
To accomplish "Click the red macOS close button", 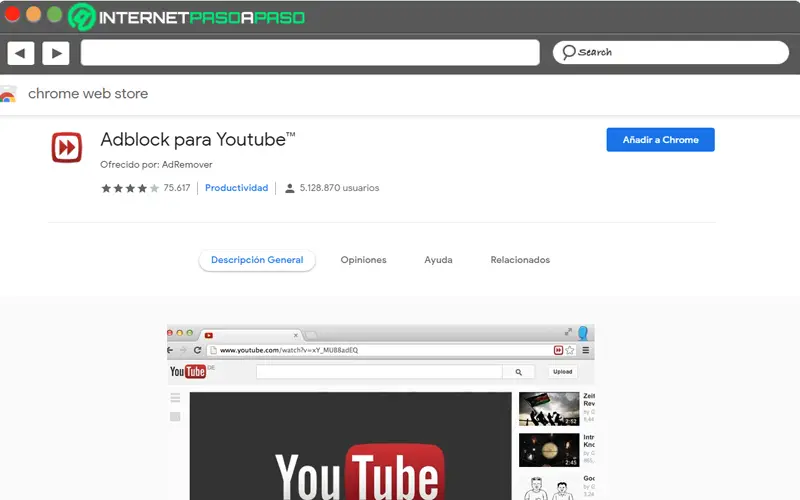I will tap(12, 14).
